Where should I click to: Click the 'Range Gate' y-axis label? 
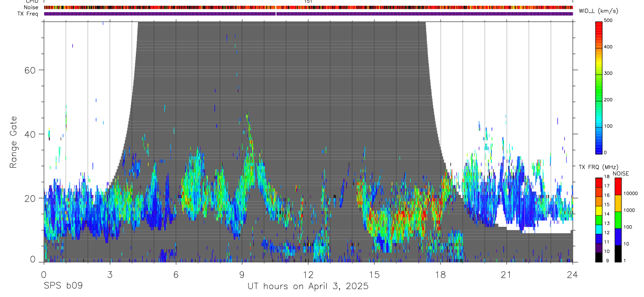click(13, 142)
